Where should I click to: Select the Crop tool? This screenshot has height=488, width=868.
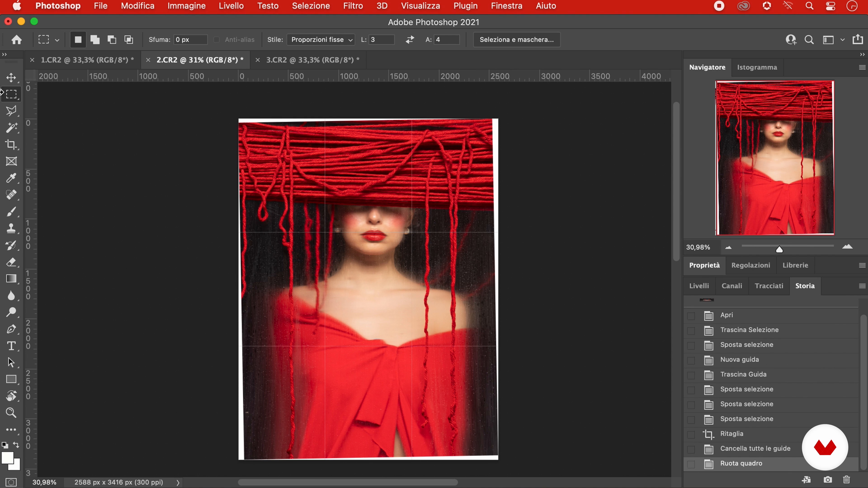pos(11,145)
